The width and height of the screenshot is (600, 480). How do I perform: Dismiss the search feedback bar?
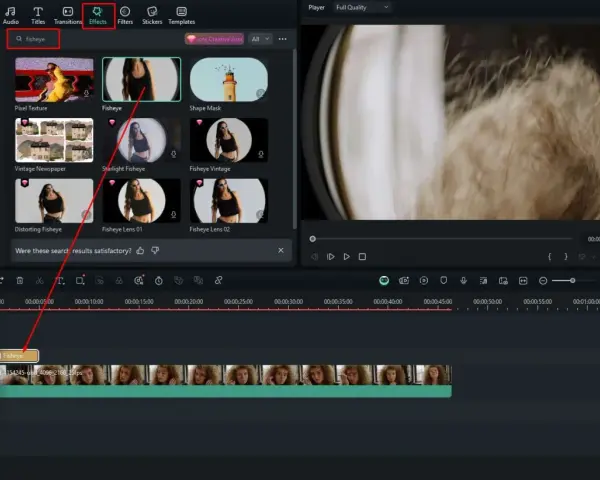click(281, 250)
